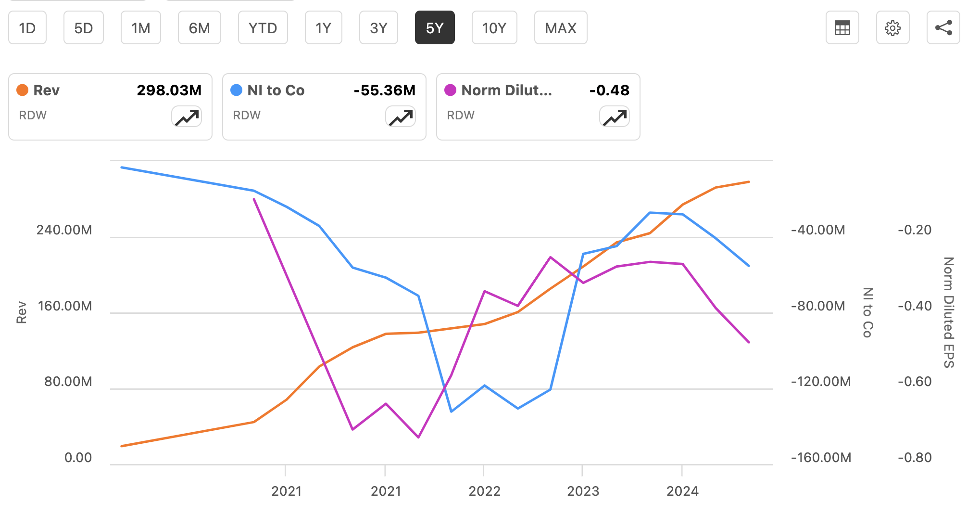980x515 pixels.
Task: Select the 10Y time range
Action: click(494, 28)
